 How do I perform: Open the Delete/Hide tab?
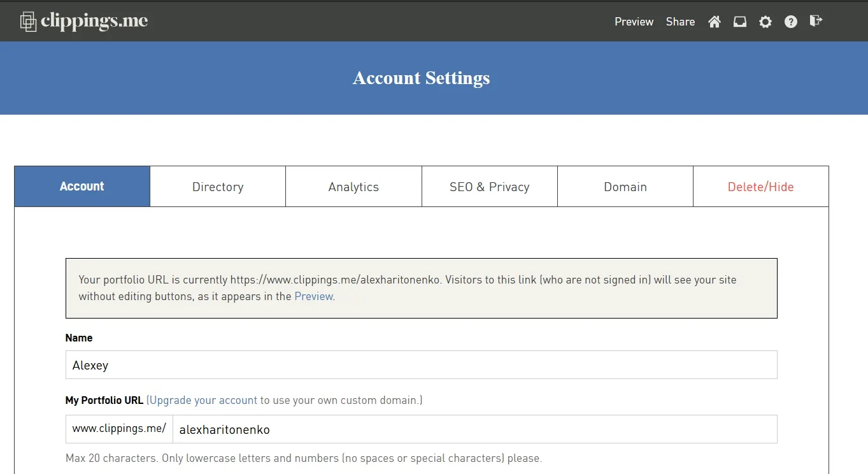tap(761, 187)
